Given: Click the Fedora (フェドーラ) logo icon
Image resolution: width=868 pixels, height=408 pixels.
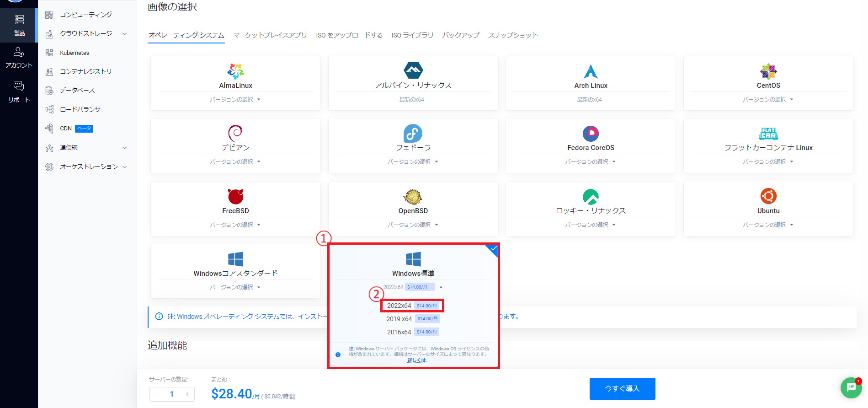Looking at the screenshot, I should [x=413, y=133].
